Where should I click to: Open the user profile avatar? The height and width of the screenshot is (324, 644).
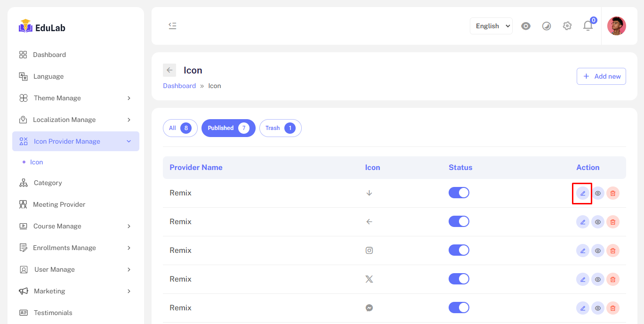[616, 26]
